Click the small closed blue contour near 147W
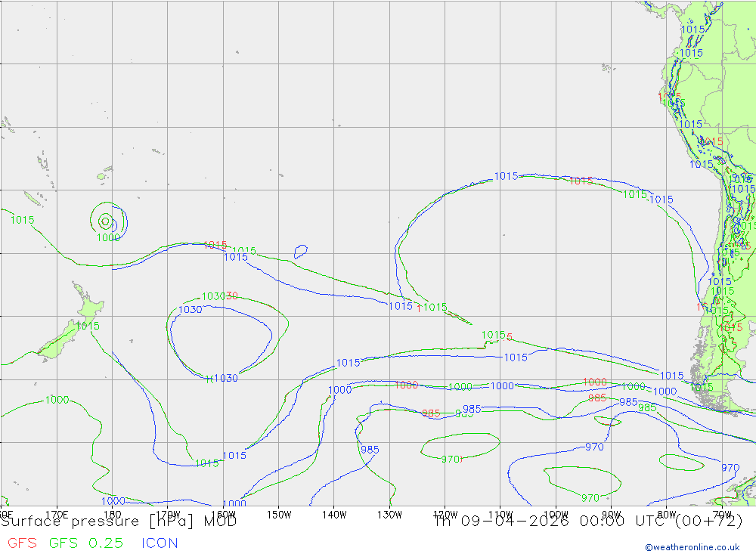The height and width of the screenshot is (554, 756). [301, 251]
